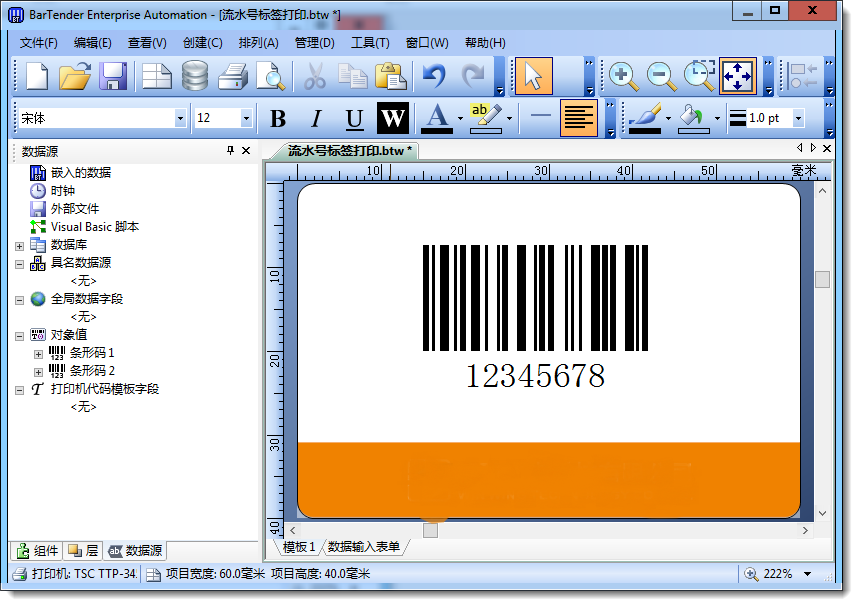Viewport: 858px width, 606px height.
Task: Open line color dropdown arrow
Action: [669, 118]
